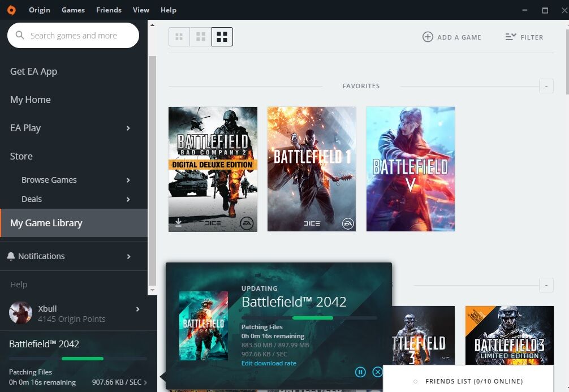Cancel the Battlefield 2042 update
The height and width of the screenshot is (392, 569).
[378, 372]
